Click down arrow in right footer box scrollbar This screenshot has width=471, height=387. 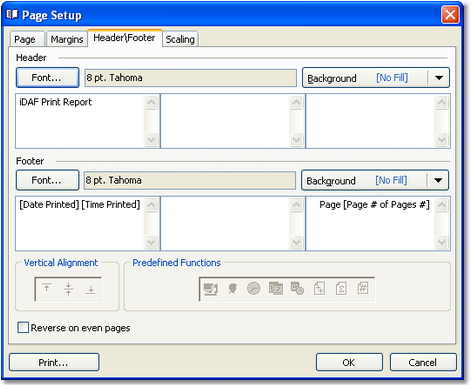(x=442, y=242)
